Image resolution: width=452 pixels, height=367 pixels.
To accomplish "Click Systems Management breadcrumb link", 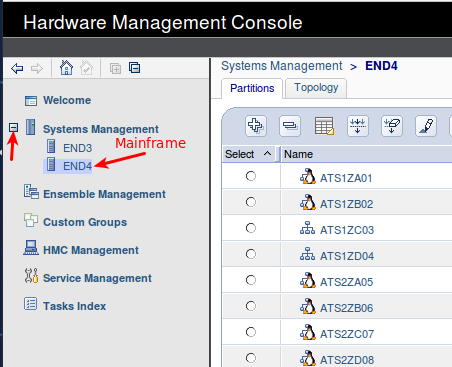I will click(x=282, y=66).
